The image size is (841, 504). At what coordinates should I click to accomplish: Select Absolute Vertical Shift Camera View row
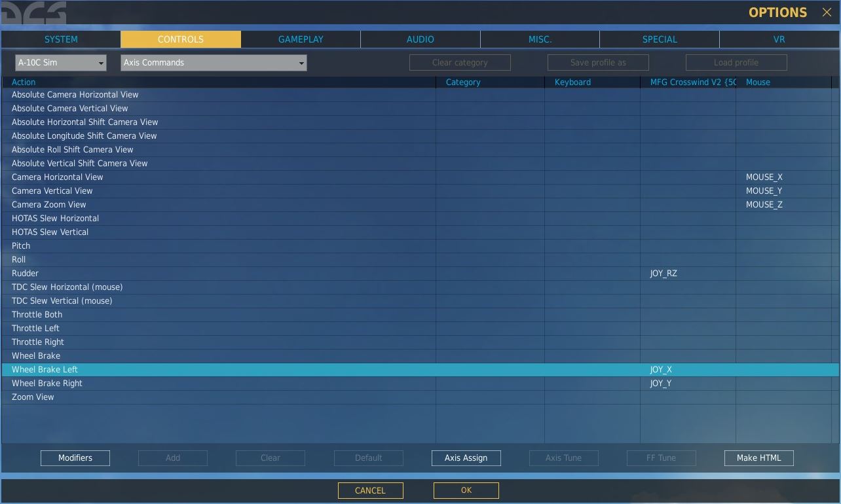coord(420,164)
